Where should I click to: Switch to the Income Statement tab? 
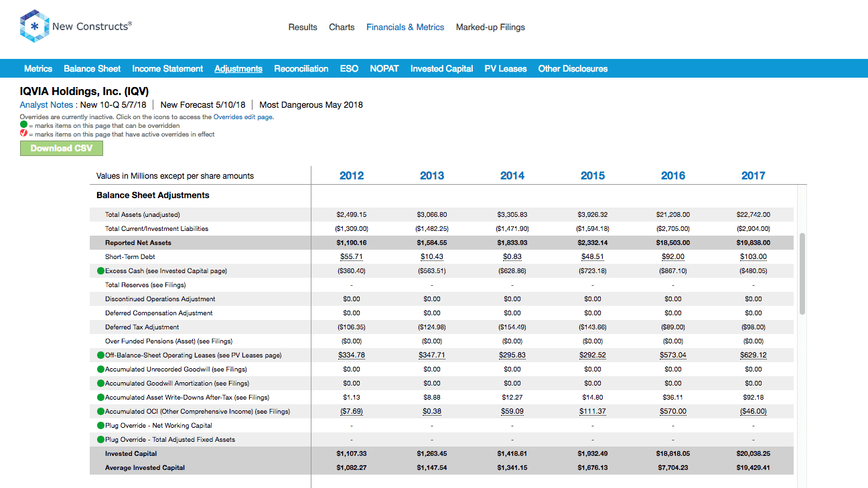[x=167, y=69]
